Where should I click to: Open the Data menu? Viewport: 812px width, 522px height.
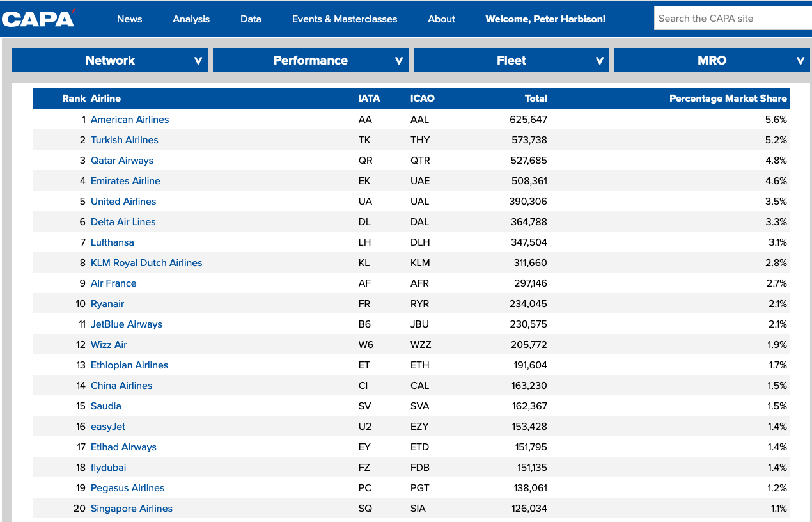point(251,19)
